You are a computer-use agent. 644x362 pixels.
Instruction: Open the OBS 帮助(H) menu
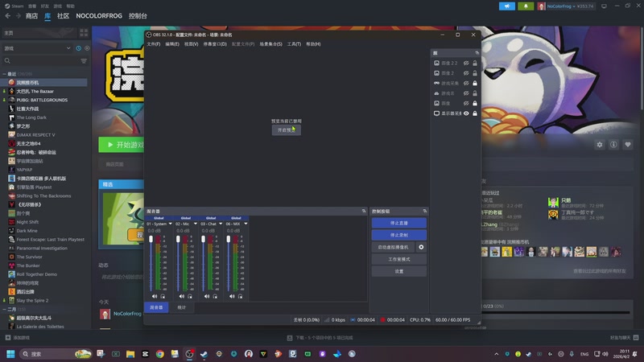[x=313, y=44]
